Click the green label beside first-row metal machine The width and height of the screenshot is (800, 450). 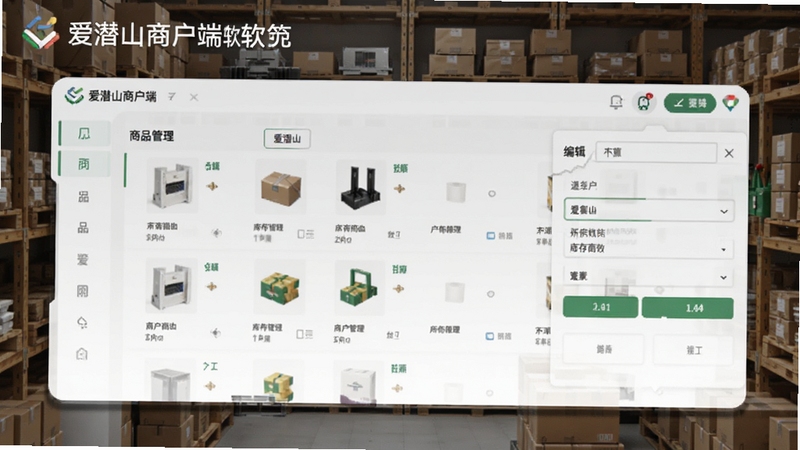(x=212, y=166)
